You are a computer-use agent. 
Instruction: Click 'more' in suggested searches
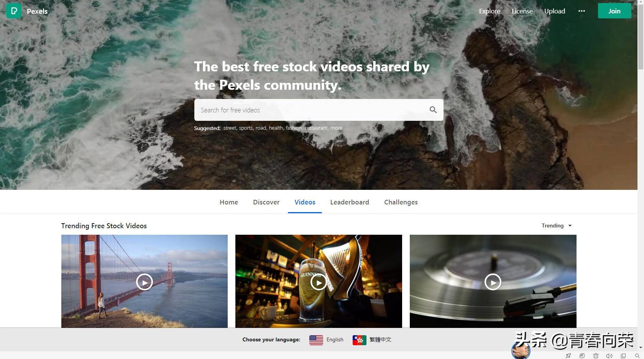coord(336,128)
